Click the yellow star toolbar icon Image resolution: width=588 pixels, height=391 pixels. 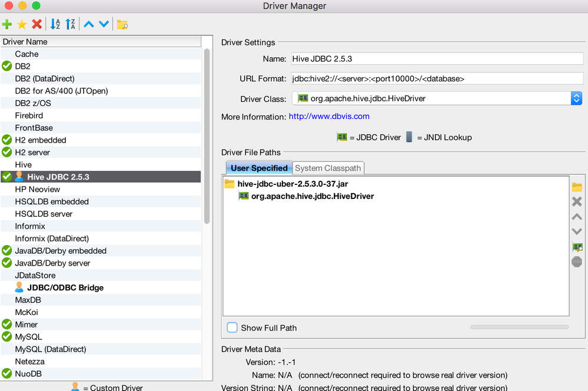(x=22, y=24)
